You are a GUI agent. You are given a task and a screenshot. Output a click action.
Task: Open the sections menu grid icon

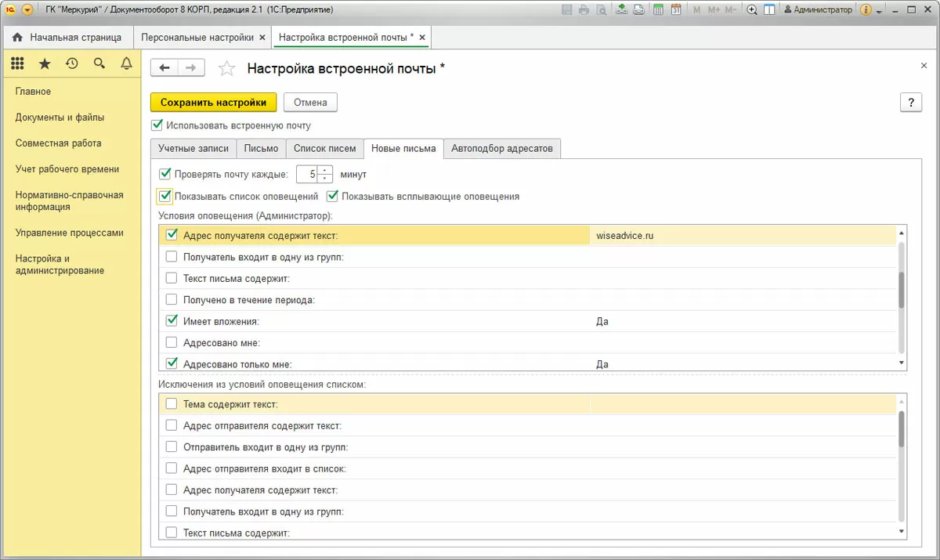pyautogui.click(x=17, y=64)
